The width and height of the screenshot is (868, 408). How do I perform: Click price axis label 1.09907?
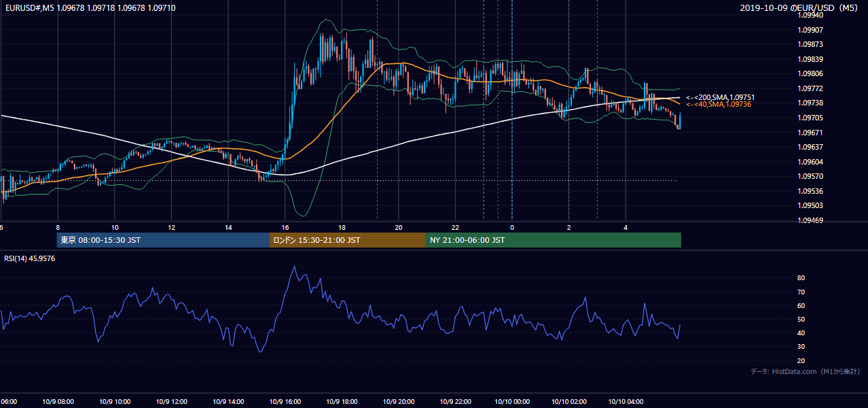pos(810,29)
